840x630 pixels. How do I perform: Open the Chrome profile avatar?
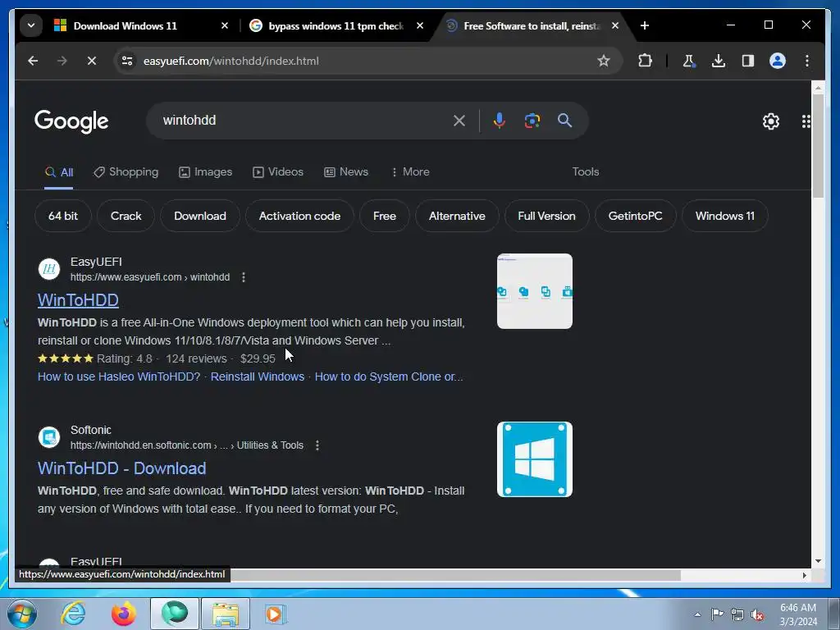click(x=778, y=61)
